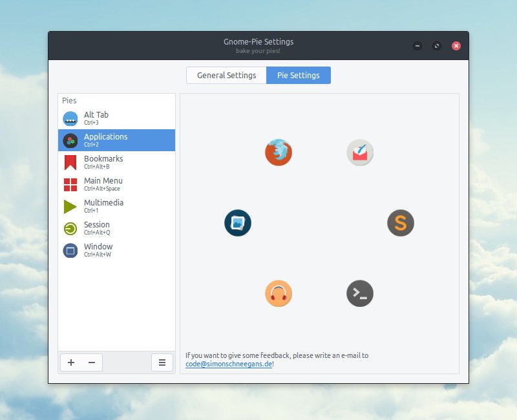
Task: Click the Ctrl+Alt+W shortcut text
Action: coord(98,255)
